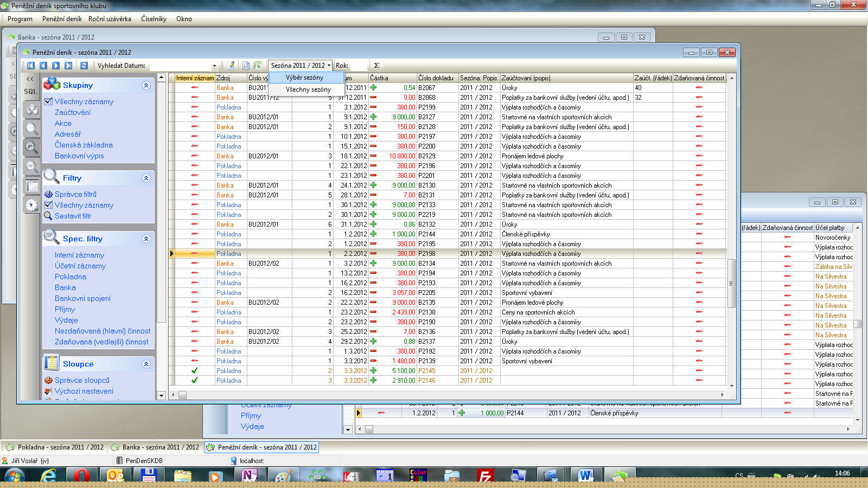Open the Číselníky menu
The width and height of the screenshot is (868, 488).
(154, 19)
